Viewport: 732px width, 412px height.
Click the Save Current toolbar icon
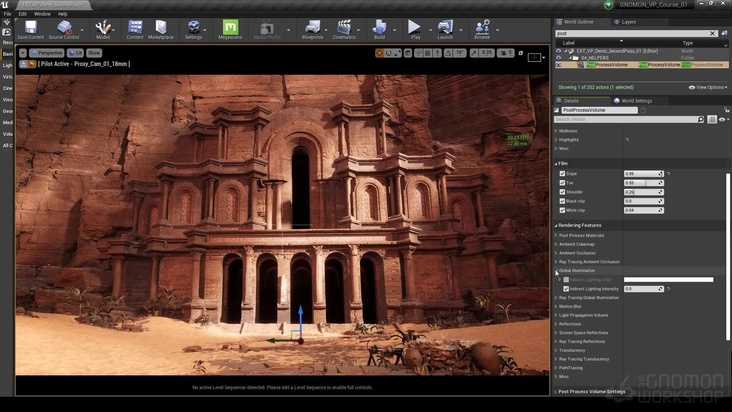point(30,28)
